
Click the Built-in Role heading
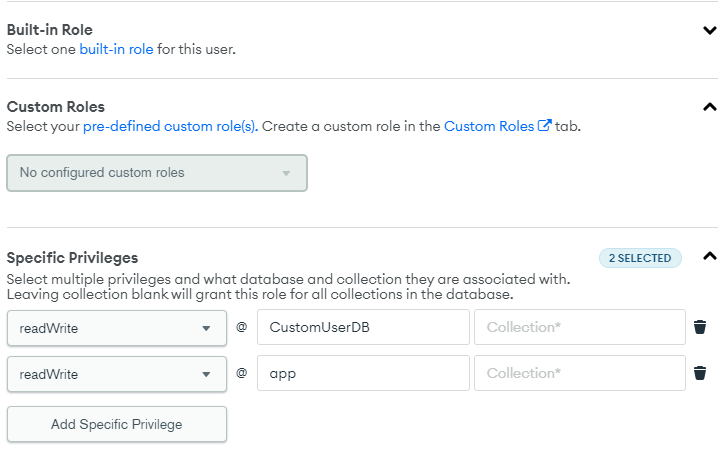[x=50, y=30]
